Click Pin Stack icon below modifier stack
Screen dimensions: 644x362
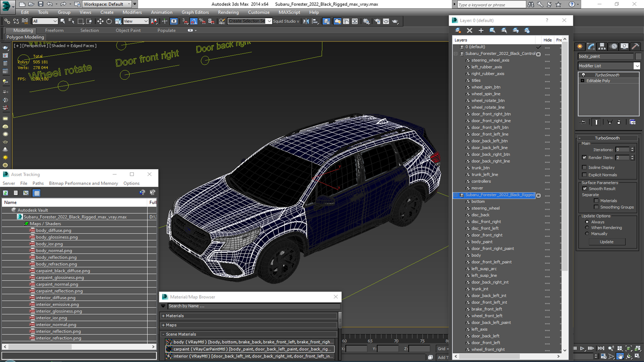pos(583,122)
